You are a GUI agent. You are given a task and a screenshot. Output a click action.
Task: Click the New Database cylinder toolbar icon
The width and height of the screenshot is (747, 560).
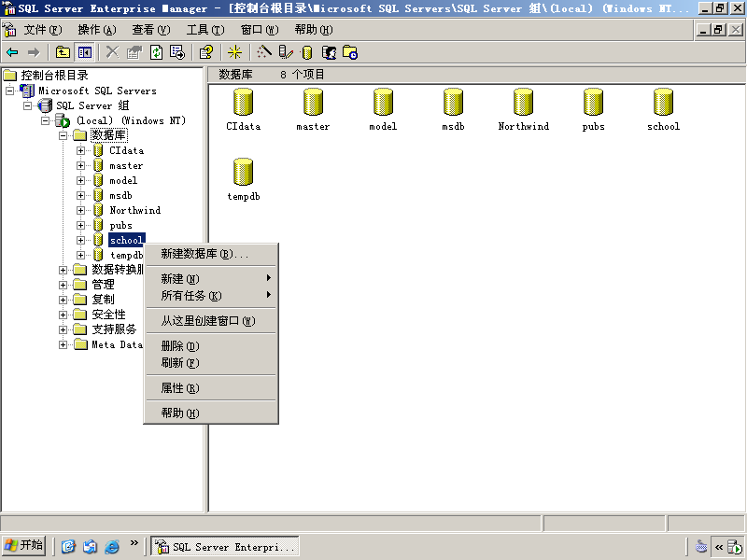pos(307,52)
